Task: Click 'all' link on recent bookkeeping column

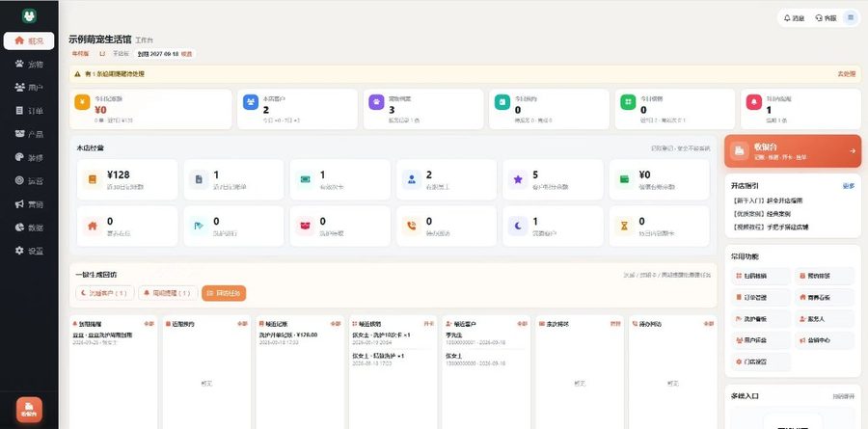Action: (336, 324)
